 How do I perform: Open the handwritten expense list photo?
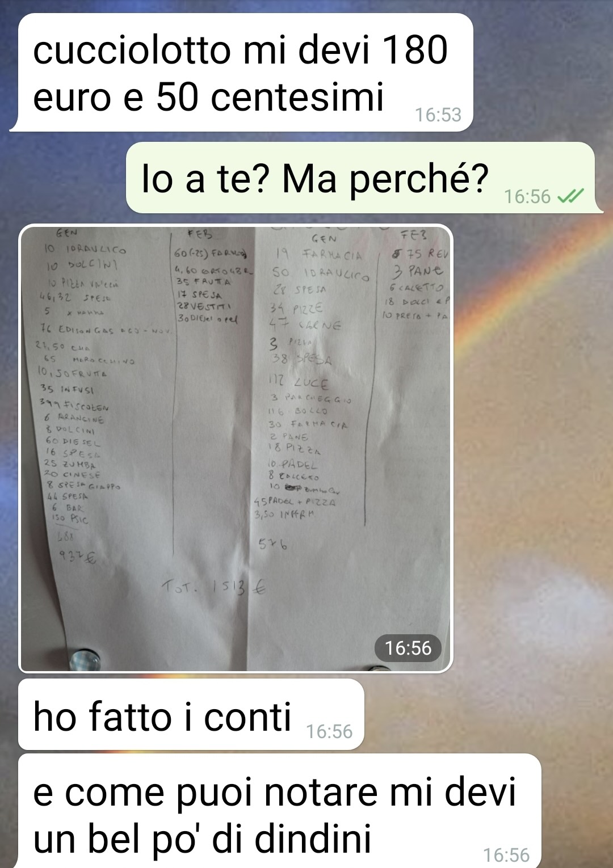tap(236, 448)
